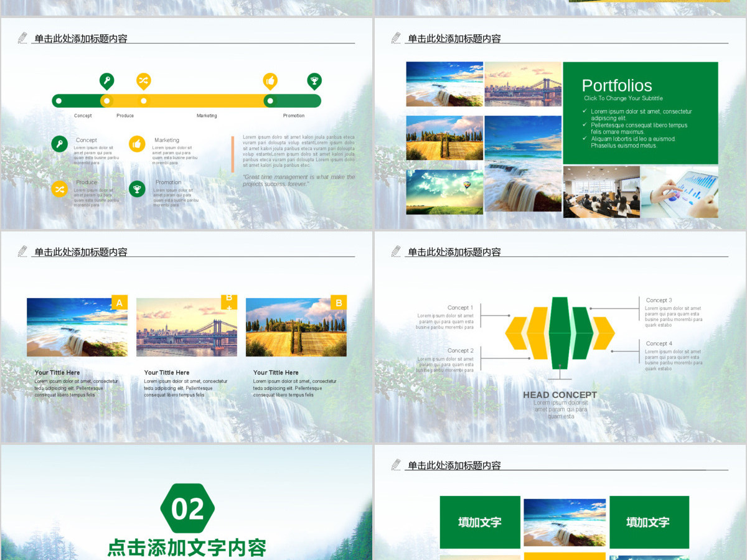The height and width of the screenshot is (560, 747).
Task: Click the right green 填加文字 box
Action: pos(649,522)
